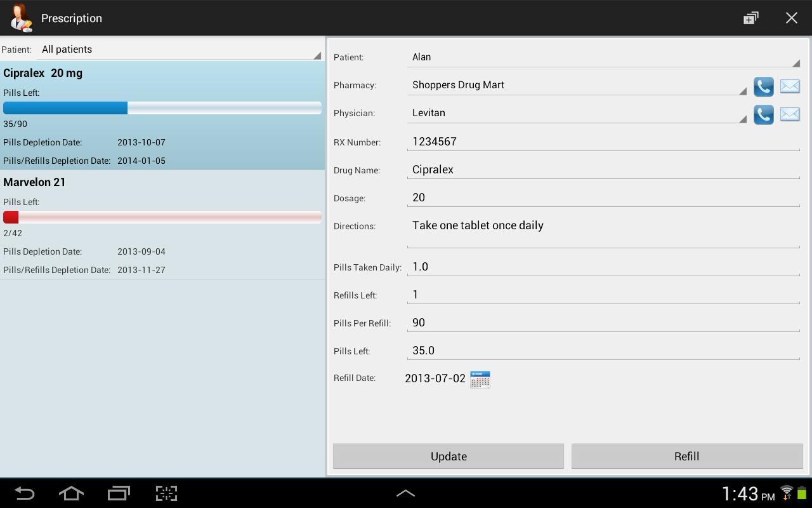Open battery status indicator
This screenshot has height=508, width=812.
[x=802, y=493]
